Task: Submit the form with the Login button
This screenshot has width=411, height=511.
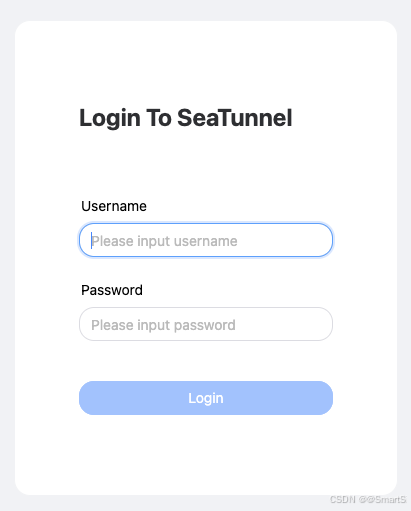Action: [206, 398]
